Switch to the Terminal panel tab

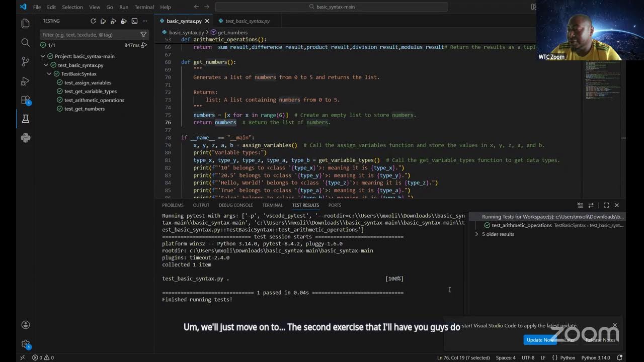click(272, 205)
